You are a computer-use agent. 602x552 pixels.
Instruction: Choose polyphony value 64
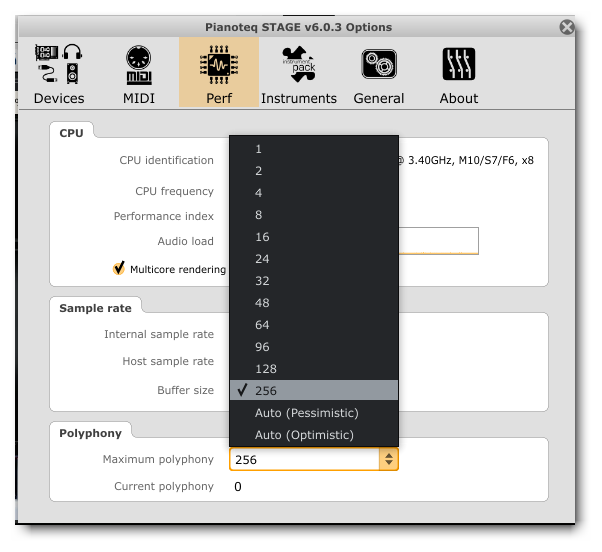pos(314,325)
